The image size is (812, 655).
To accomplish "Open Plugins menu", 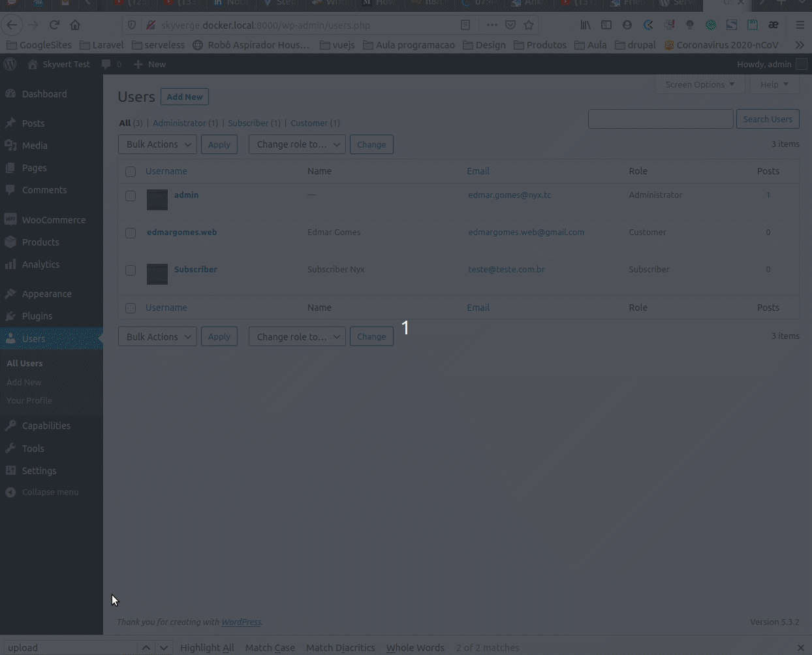I will point(37,316).
